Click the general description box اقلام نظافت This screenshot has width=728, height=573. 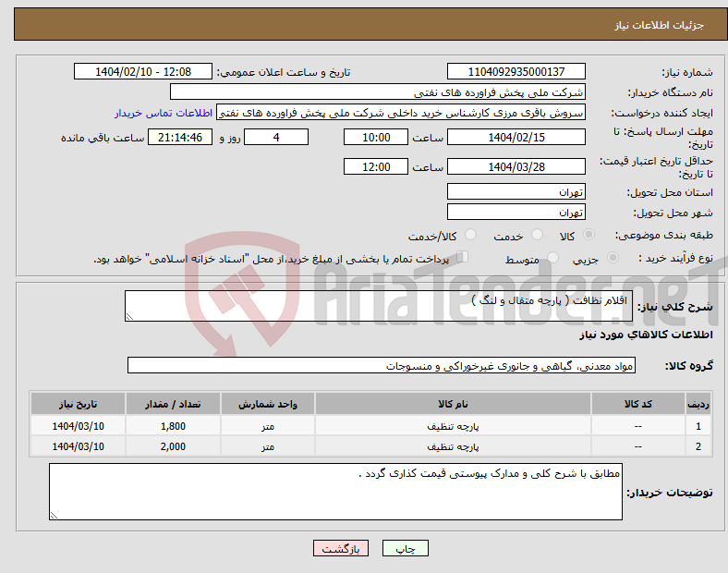pos(379,306)
